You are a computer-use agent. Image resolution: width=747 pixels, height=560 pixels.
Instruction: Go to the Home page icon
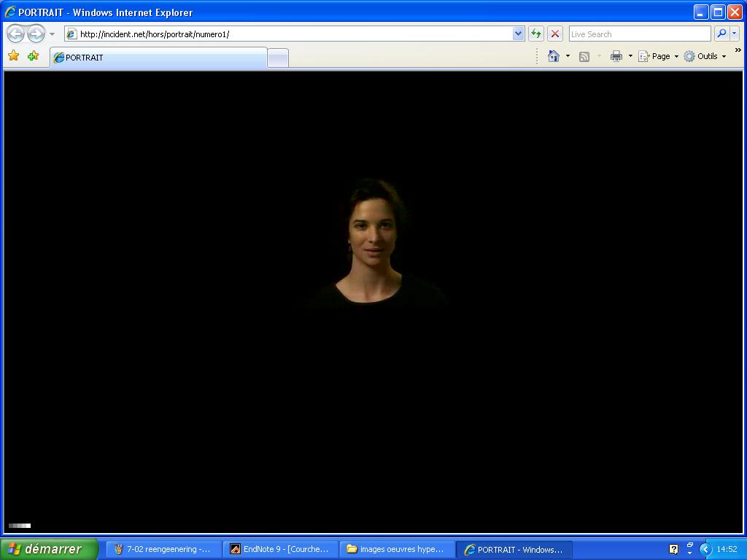553,56
